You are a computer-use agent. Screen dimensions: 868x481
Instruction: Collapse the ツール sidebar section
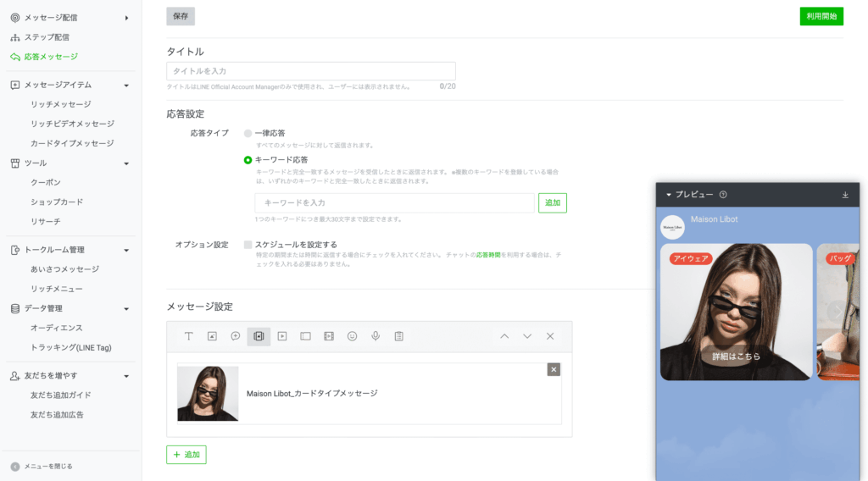(126, 163)
